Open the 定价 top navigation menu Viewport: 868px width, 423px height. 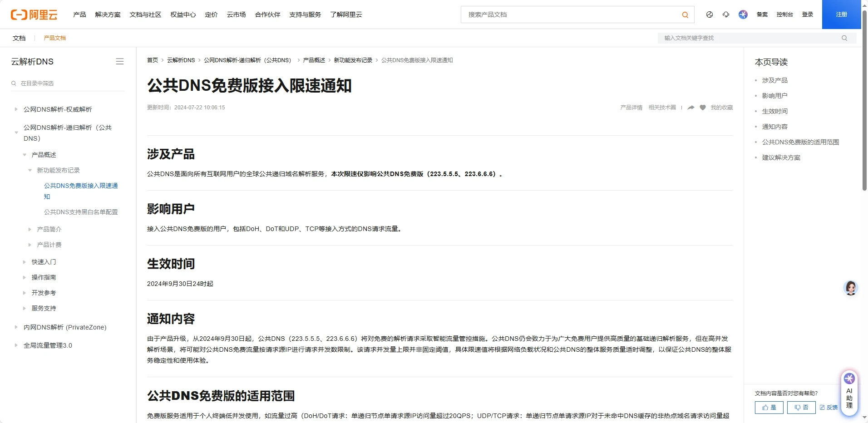[x=211, y=15]
